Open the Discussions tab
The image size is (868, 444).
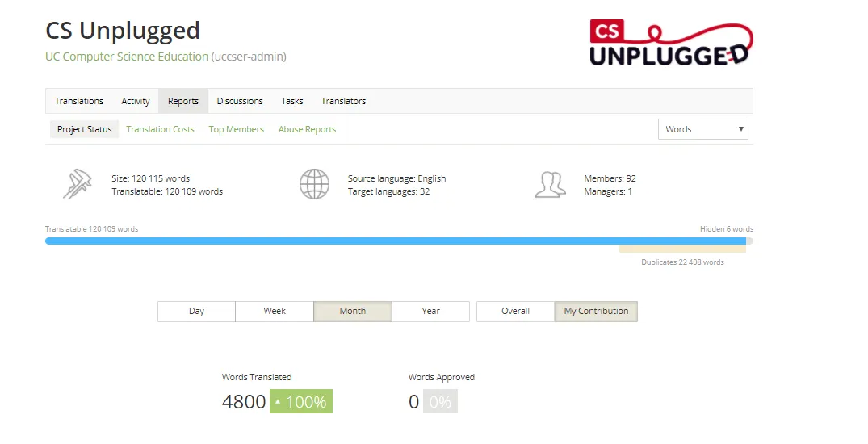240,101
